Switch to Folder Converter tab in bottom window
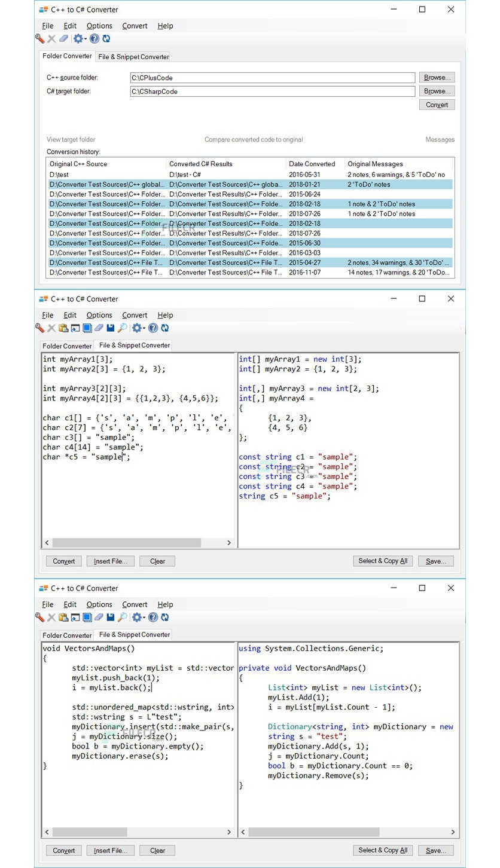 click(x=67, y=635)
